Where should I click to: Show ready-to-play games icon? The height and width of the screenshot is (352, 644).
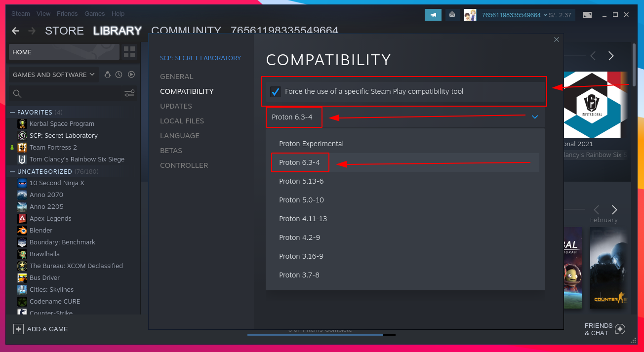tap(131, 75)
